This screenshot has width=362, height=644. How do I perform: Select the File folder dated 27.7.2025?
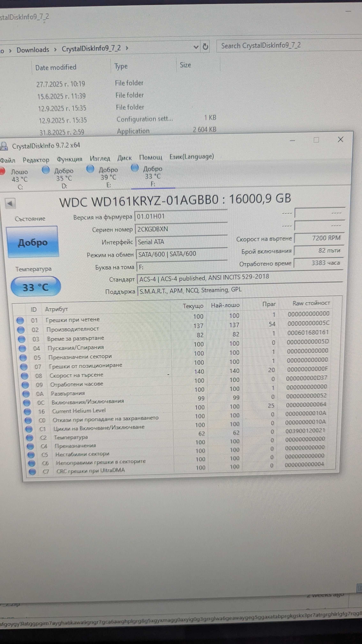point(90,84)
